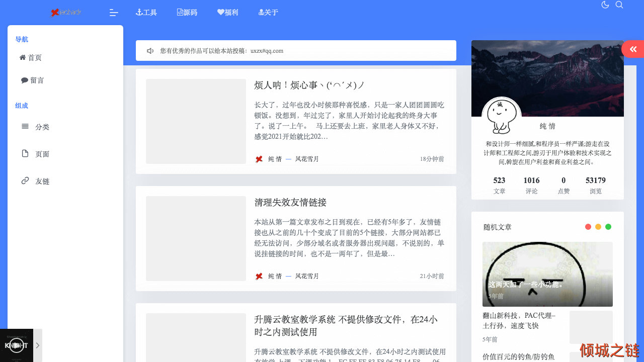The width and height of the screenshot is (644, 362).
Task: Click 风花雪月 category on 清理失效友情链接 article
Action: pyautogui.click(x=307, y=276)
